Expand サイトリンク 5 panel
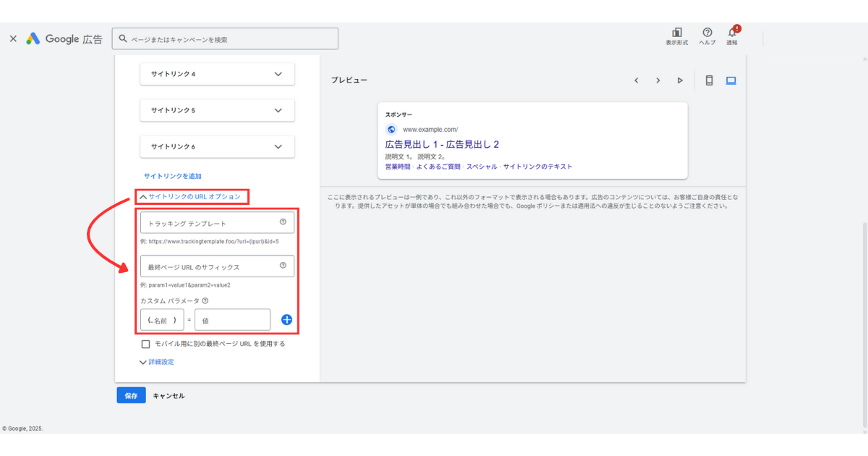The image size is (868, 456). tap(217, 110)
